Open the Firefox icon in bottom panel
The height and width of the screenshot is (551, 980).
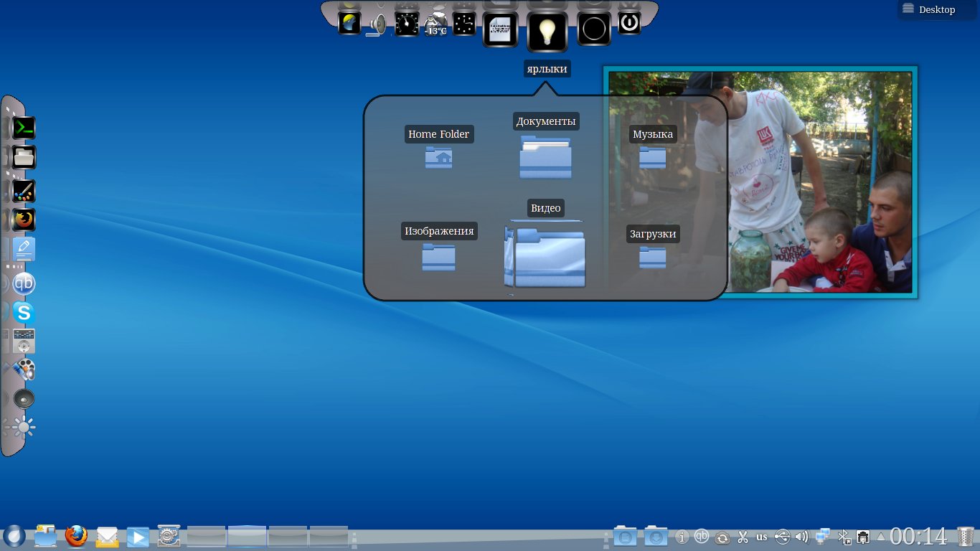pyautogui.click(x=76, y=536)
